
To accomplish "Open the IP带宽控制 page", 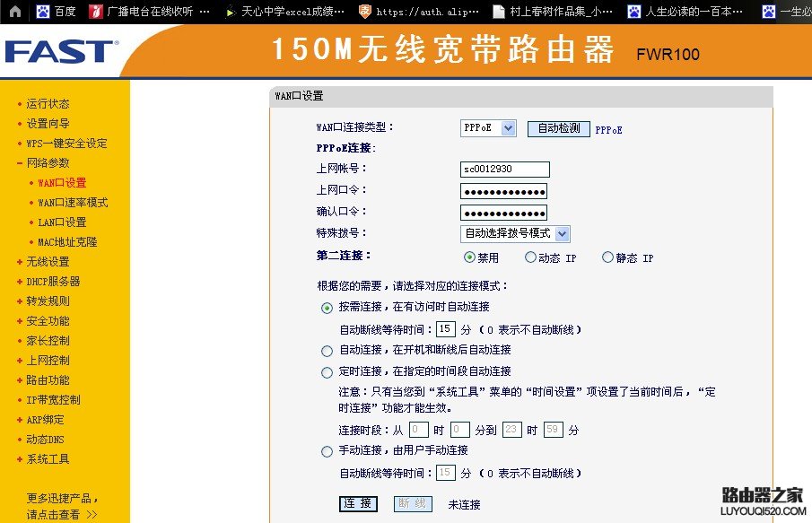I will (x=53, y=400).
